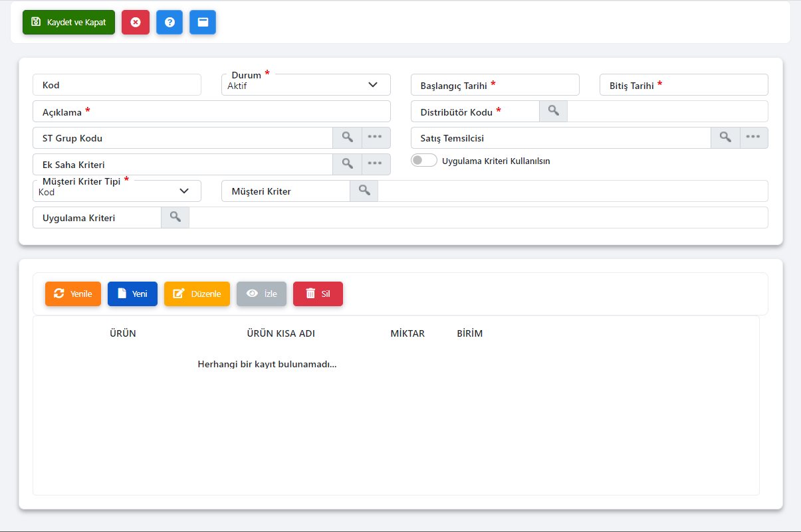
Task: Click ST Grup Kodu search magnifier
Action: click(347, 137)
